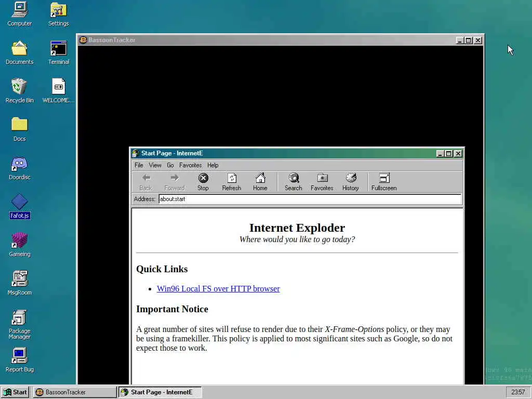Click the Internet Exploder heading text
Screen dimensions: 532x399
coord(297,228)
